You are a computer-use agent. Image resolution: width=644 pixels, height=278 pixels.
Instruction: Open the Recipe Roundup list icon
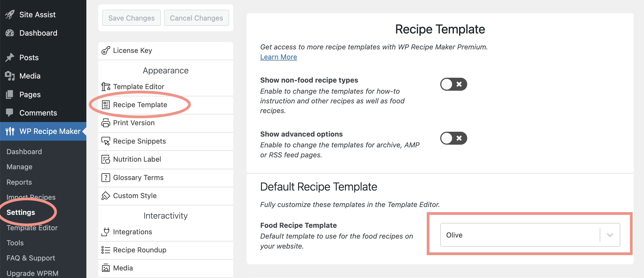[x=106, y=250]
